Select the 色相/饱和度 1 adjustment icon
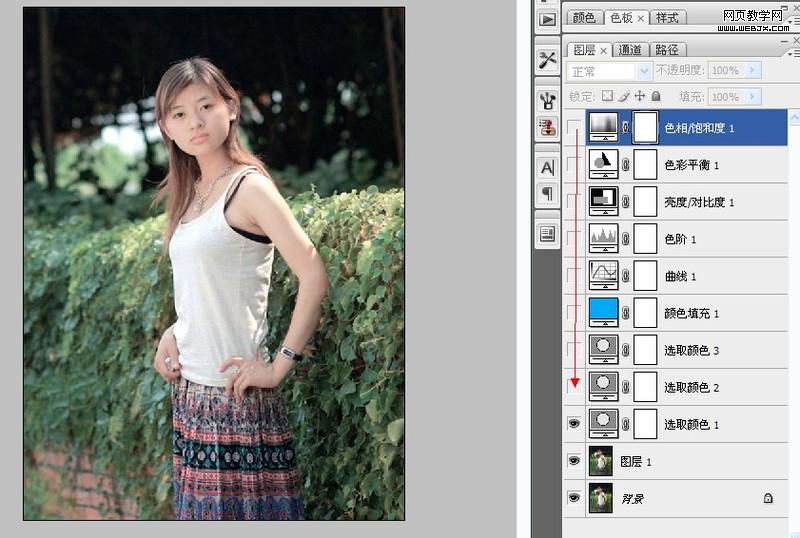Screen dimensions: 800x538 (604, 128)
